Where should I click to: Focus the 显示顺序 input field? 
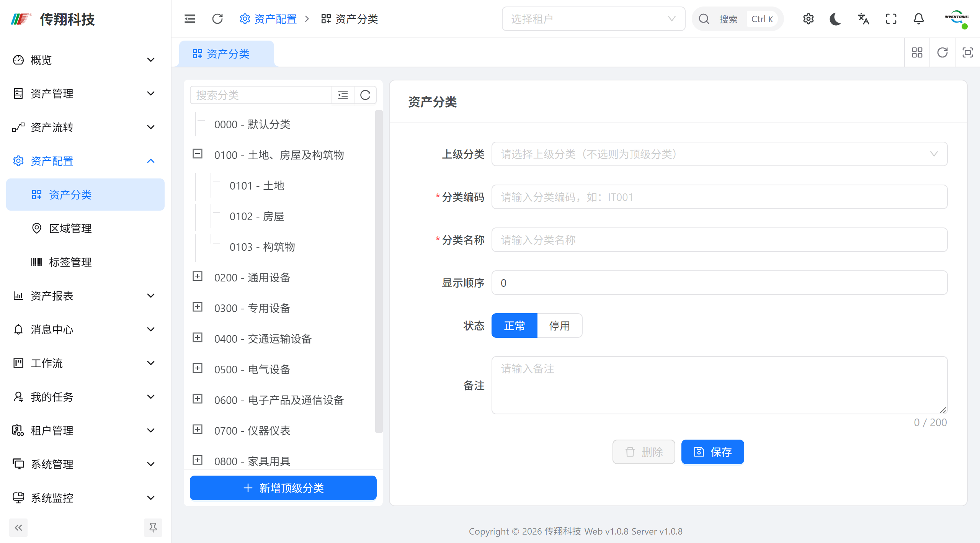[719, 283]
